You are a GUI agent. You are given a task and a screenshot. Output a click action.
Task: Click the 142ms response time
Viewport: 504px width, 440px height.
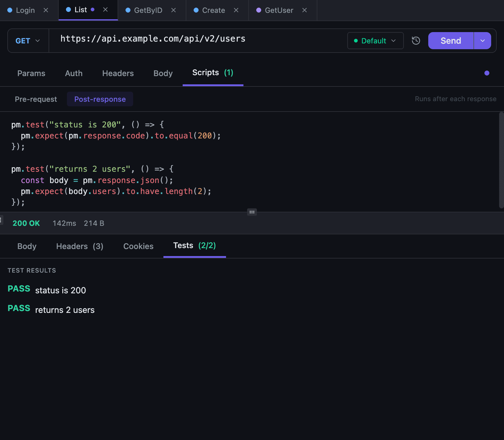coord(64,223)
